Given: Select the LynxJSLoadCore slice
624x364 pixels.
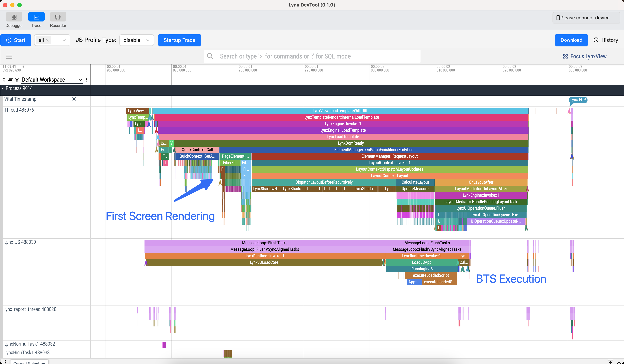Looking at the screenshot, I should (x=264, y=262).
